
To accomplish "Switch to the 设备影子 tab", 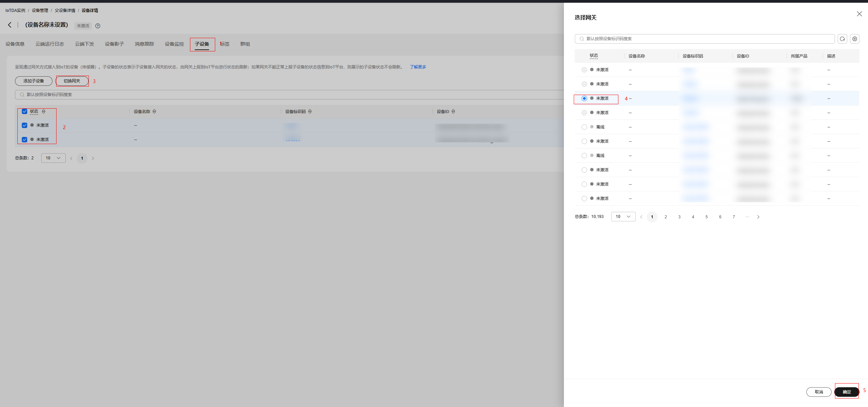I will [114, 44].
